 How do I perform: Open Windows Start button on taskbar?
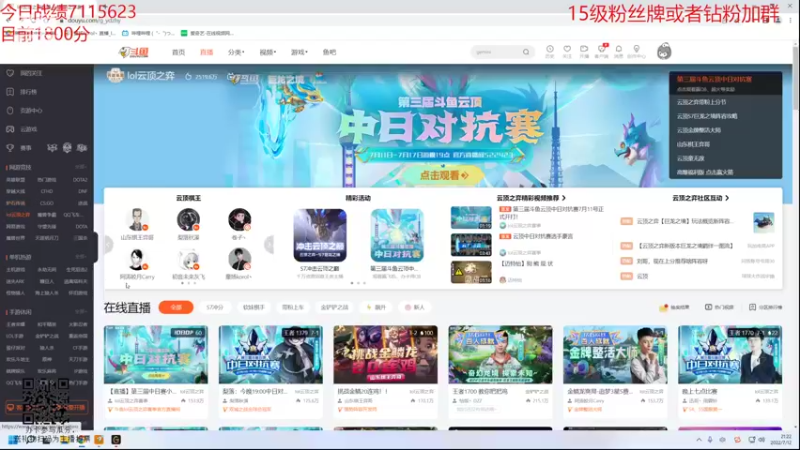pos(12,440)
